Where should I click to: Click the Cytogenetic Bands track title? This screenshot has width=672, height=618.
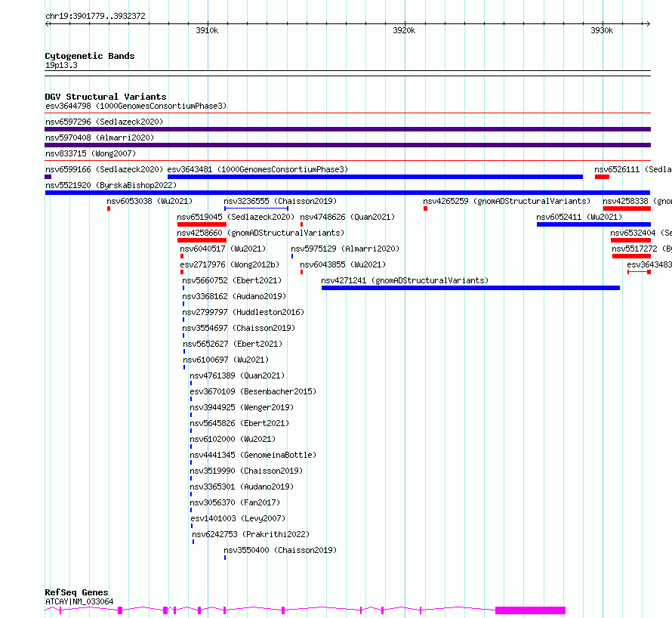[x=90, y=56]
